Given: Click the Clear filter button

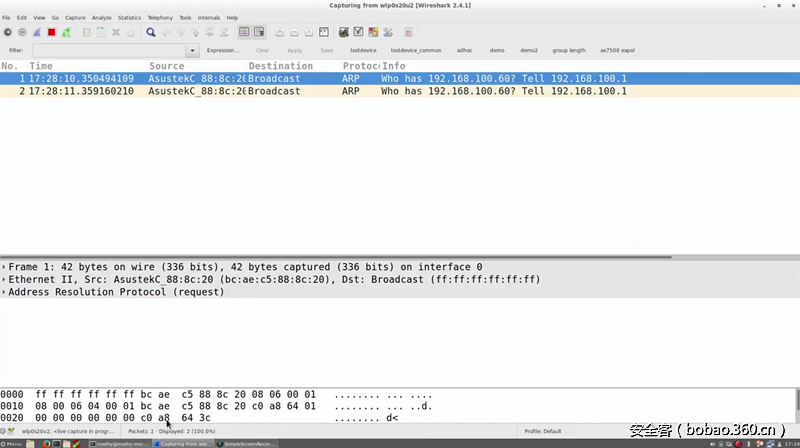Looking at the screenshot, I should (262, 51).
